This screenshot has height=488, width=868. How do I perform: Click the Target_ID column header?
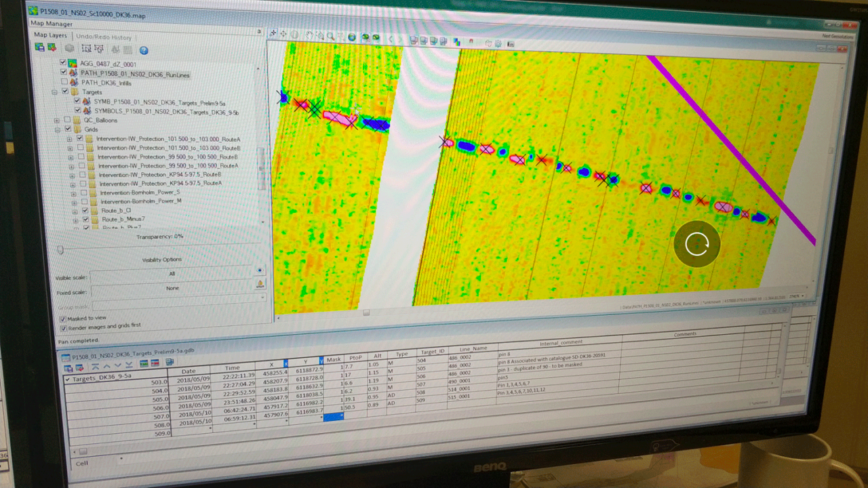pyautogui.click(x=432, y=351)
